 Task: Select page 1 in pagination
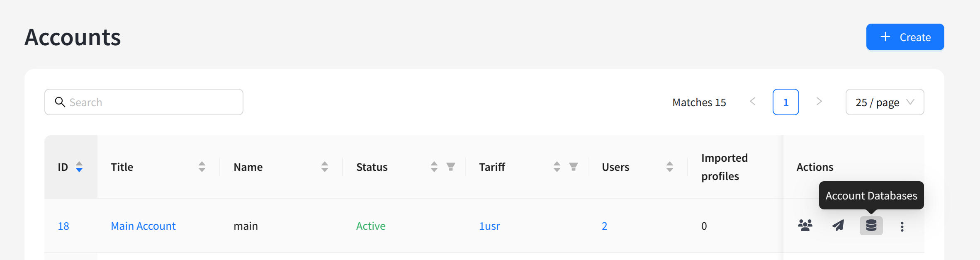[x=785, y=102]
